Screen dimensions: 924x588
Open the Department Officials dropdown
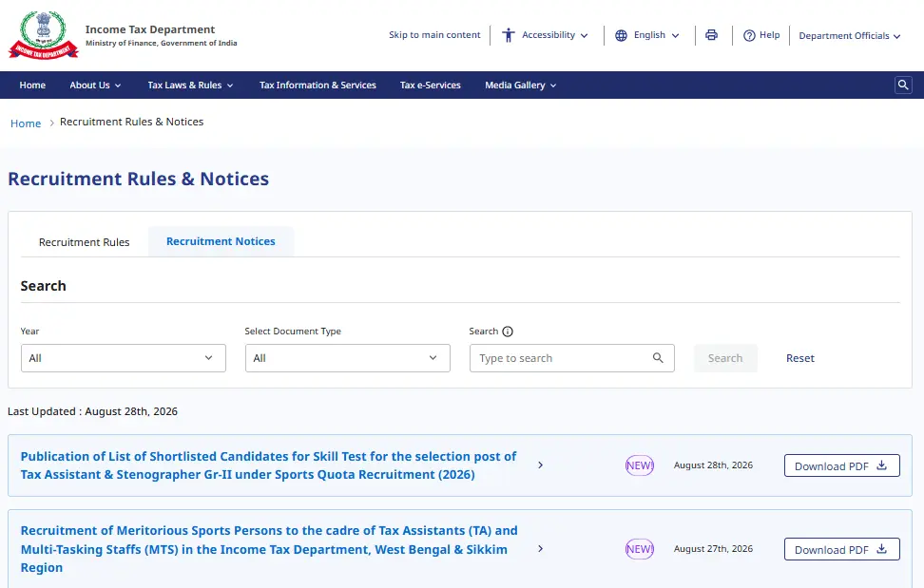point(850,36)
